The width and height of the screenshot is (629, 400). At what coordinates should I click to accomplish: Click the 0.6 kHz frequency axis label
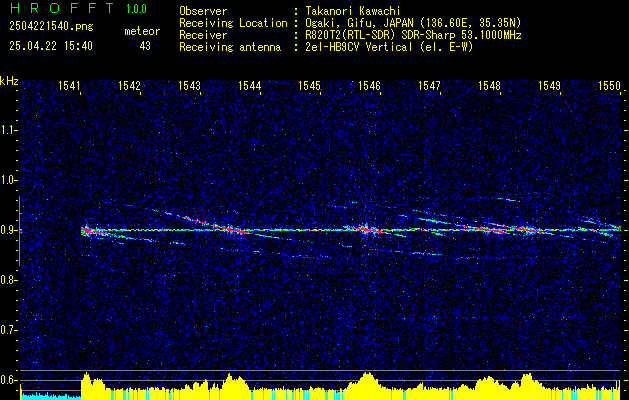tap(8, 380)
